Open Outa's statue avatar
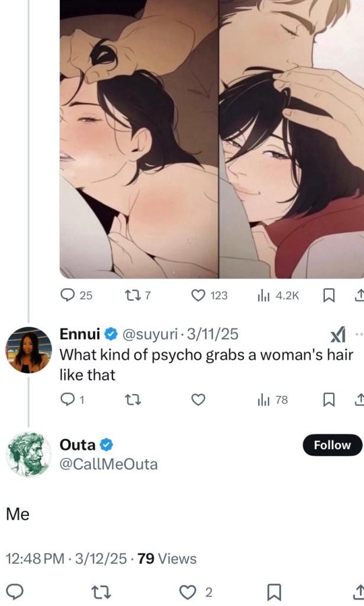This screenshot has height=606, width=364. [28, 454]
